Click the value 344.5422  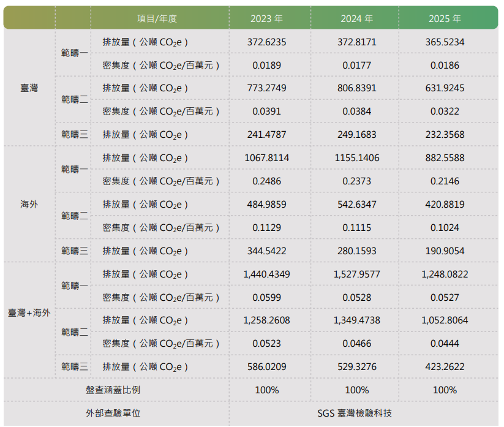click(x=266, y=251)
